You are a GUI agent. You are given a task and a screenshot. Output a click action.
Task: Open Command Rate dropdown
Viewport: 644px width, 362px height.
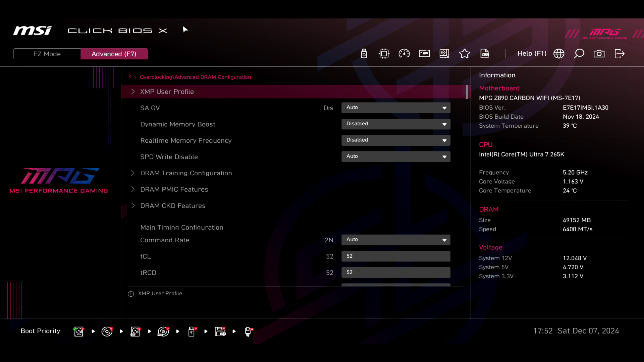pyautogui.click(x=396, y=240)
